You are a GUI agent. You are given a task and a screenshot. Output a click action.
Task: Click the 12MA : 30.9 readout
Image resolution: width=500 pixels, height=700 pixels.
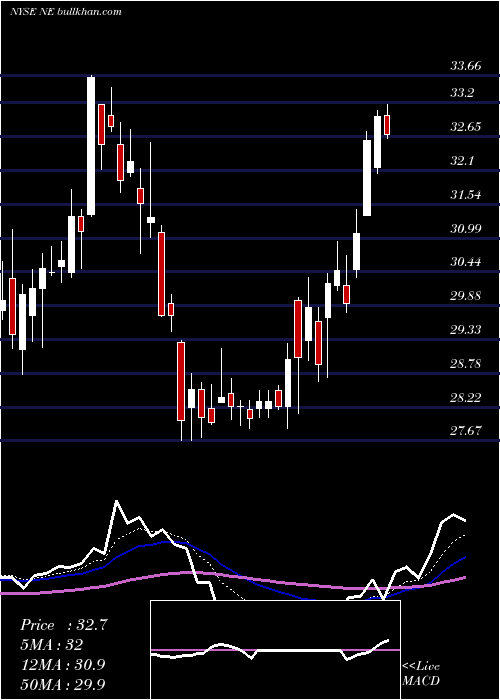coord(62,664)
